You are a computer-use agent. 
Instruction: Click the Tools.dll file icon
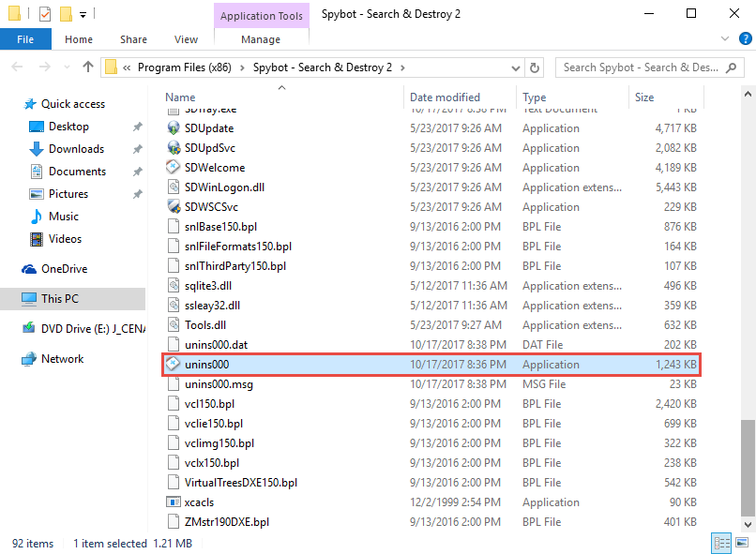[x=174, y=325]
